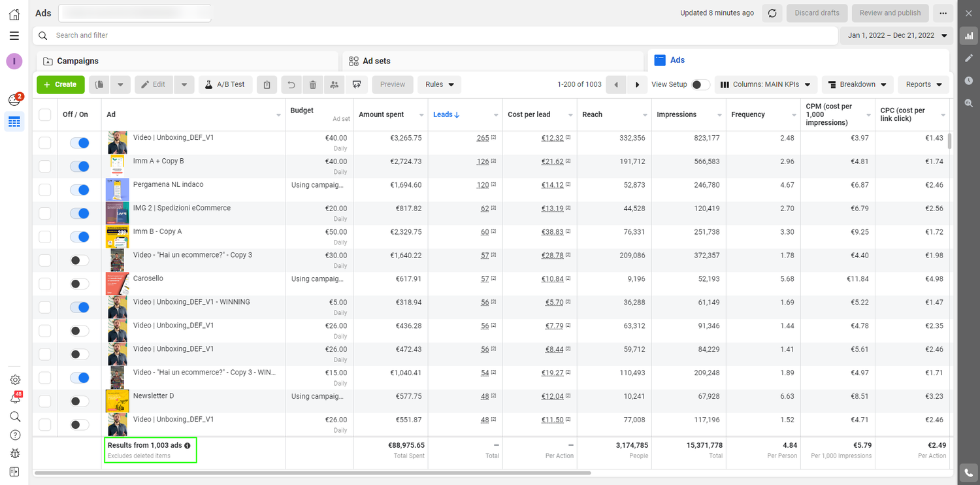980x485 pixels.
Task: Open Settings gear in the left sidebar
Action: pyautogui.click(x=14, y=380)
